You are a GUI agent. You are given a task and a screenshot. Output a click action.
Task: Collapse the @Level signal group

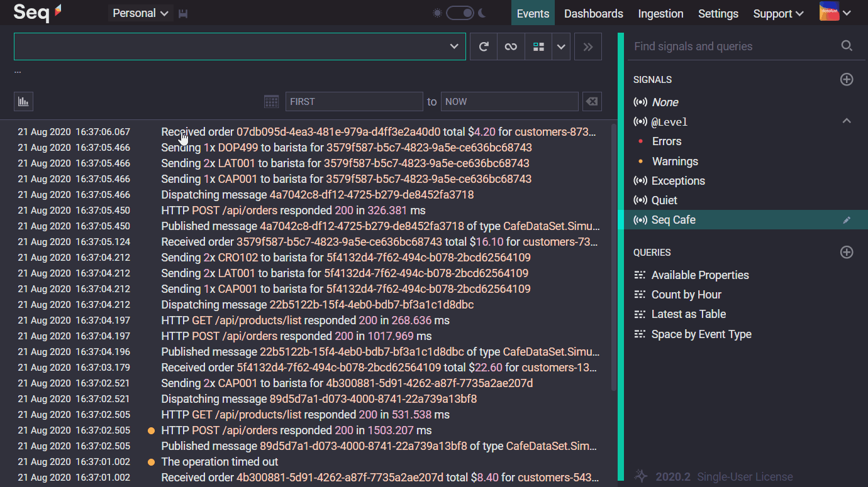(x=847, y=121)
